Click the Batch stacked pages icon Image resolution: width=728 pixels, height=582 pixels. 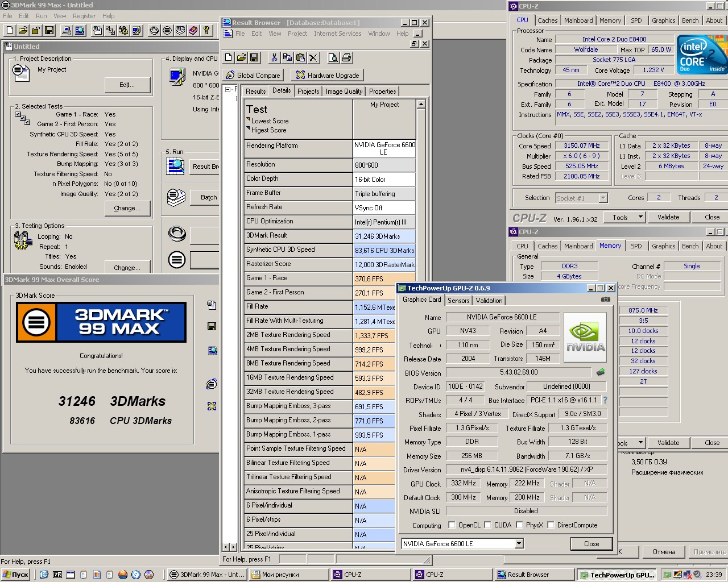[176, 197]
